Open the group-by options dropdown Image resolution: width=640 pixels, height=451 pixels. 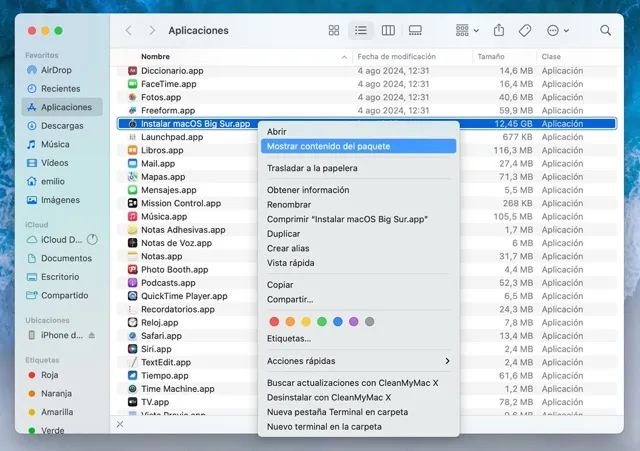click(467, 30)
